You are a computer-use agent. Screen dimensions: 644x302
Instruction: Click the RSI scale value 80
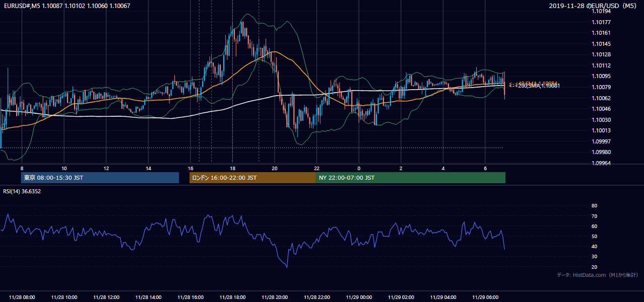pyautogui.click(x=594, y=206)
